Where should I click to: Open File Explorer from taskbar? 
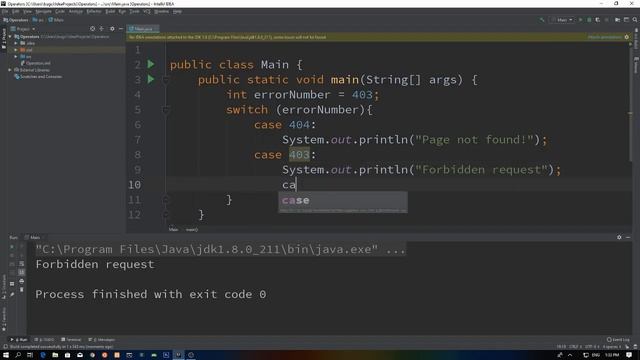(x=55, y=355)
